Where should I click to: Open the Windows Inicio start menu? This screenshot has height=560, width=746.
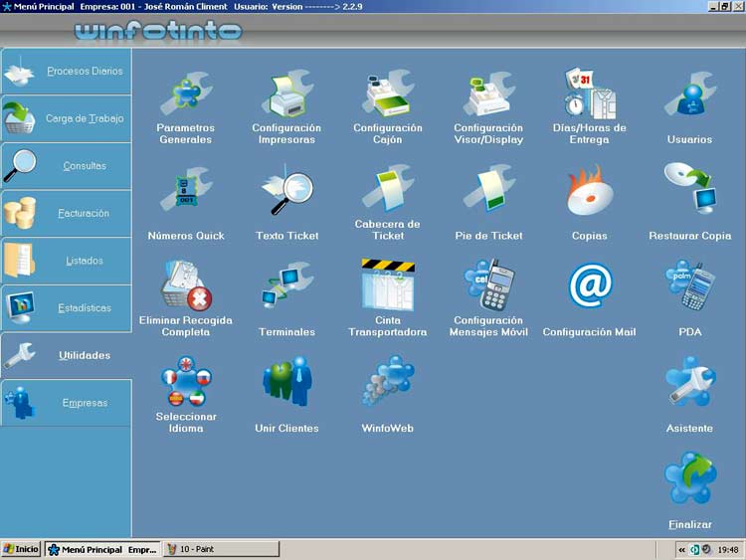point(21,549)
